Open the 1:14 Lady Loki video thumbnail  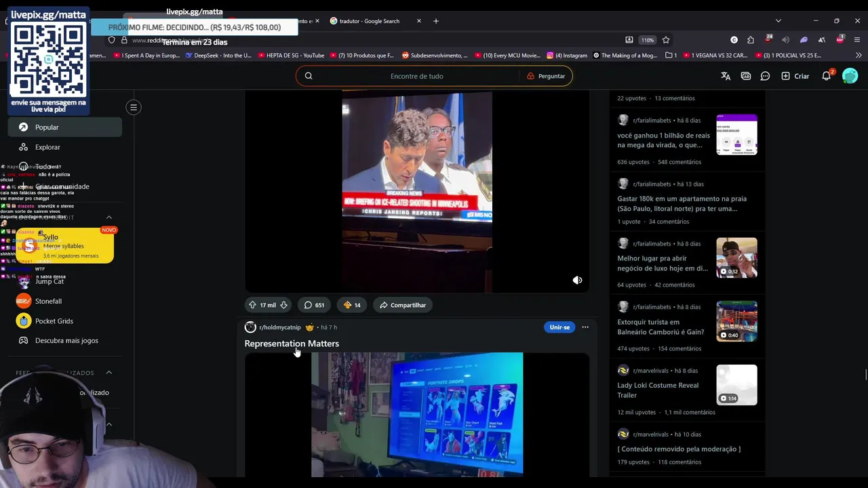(736, 385)
